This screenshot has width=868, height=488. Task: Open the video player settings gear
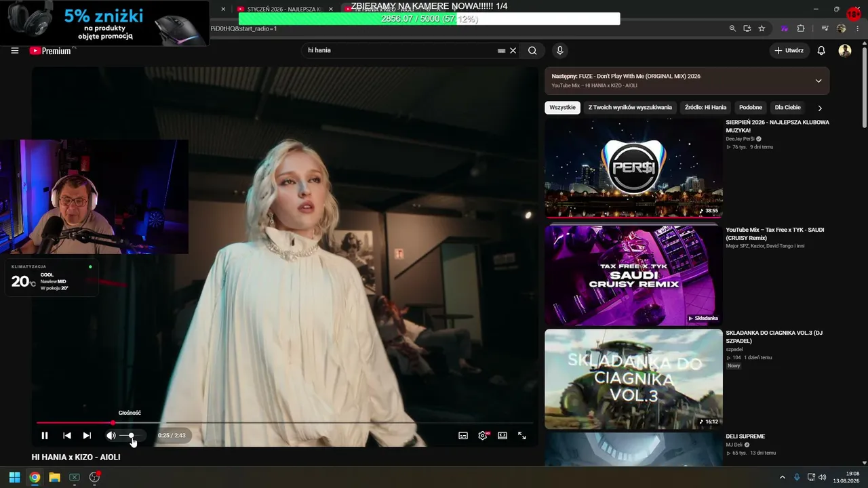click(x=483, y=436)
